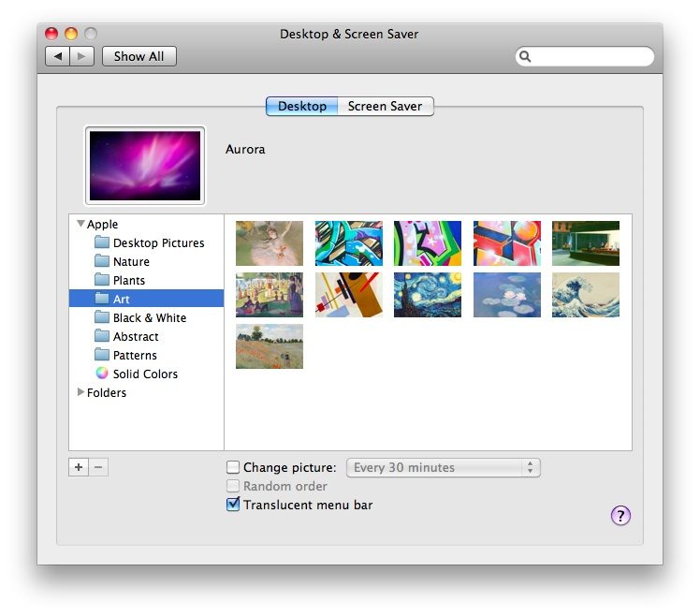Screen dimensions: 700x616
Task: Click the Solid Colors color wheel icon
Action: click(x=102, y=374)
